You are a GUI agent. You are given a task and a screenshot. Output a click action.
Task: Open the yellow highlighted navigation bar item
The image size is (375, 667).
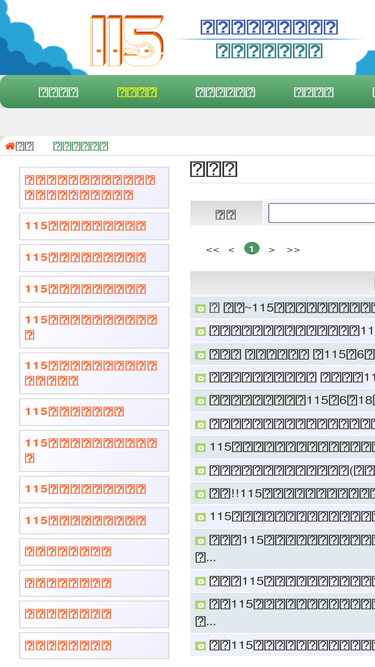point(137,92)
